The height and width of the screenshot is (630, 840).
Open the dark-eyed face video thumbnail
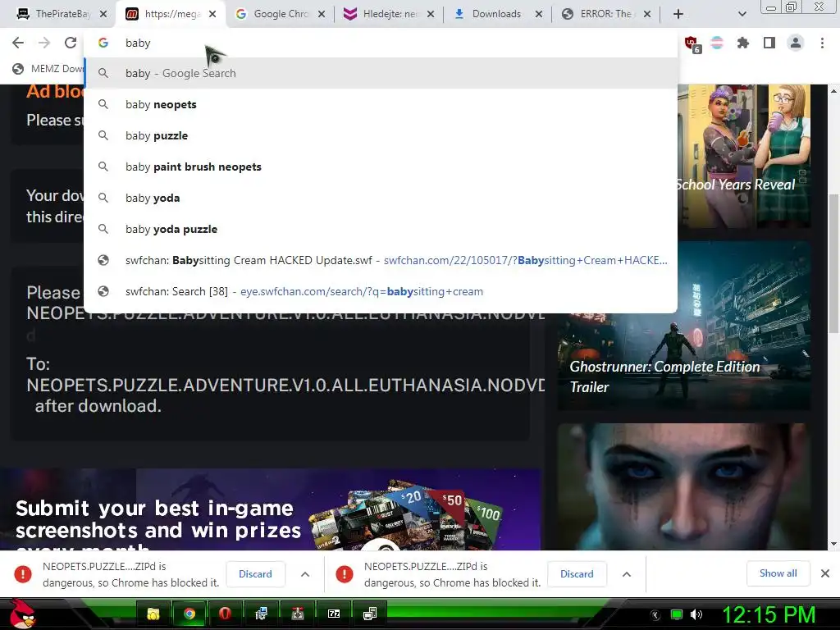(x=684, y=486)
